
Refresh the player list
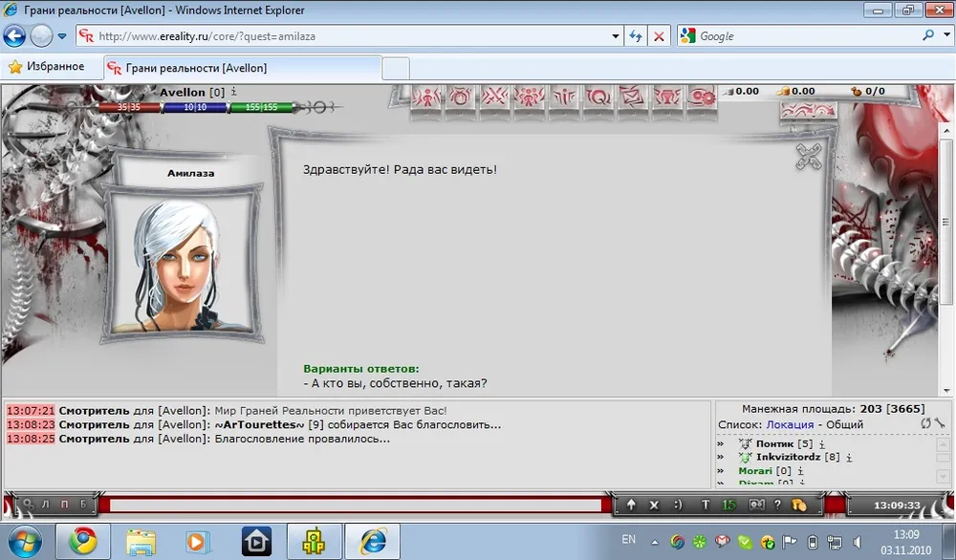[925, 423]
